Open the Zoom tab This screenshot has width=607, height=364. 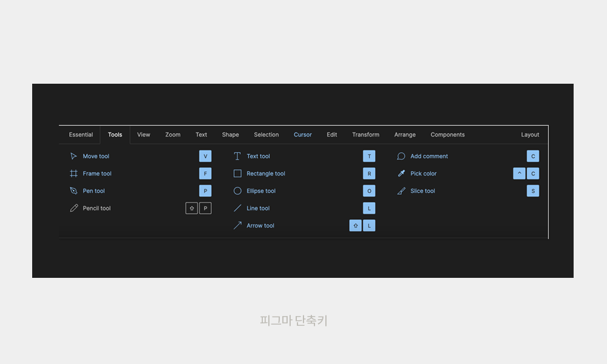pyautogui.click(x=172, y=135)
